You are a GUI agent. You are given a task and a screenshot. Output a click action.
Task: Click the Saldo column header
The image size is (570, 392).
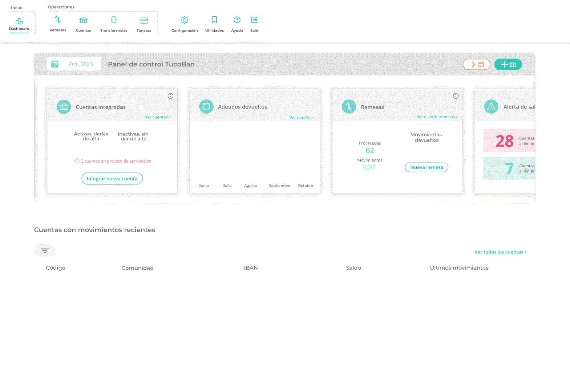[x=353, y=268]
